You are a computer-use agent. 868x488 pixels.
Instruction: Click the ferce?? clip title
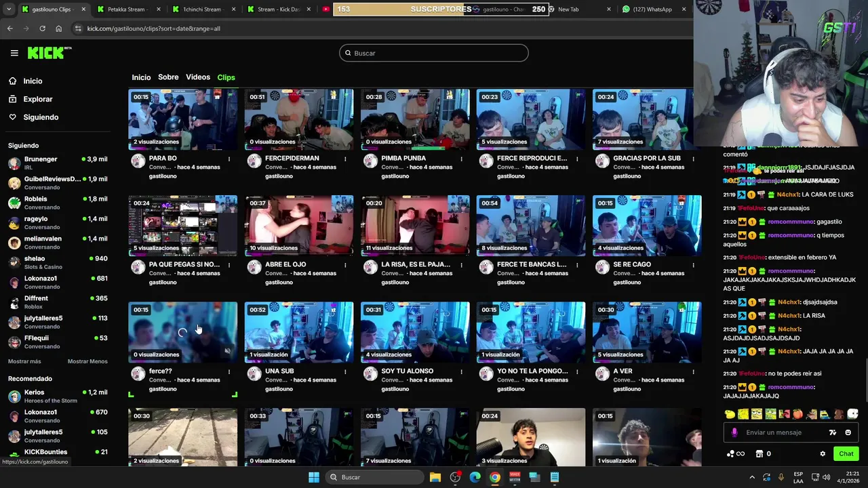coord(161,371)
